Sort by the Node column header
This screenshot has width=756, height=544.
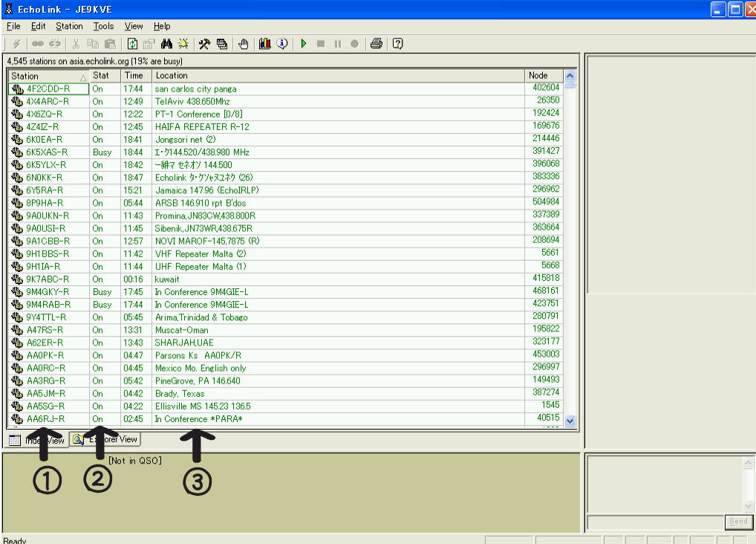point(544,76)
